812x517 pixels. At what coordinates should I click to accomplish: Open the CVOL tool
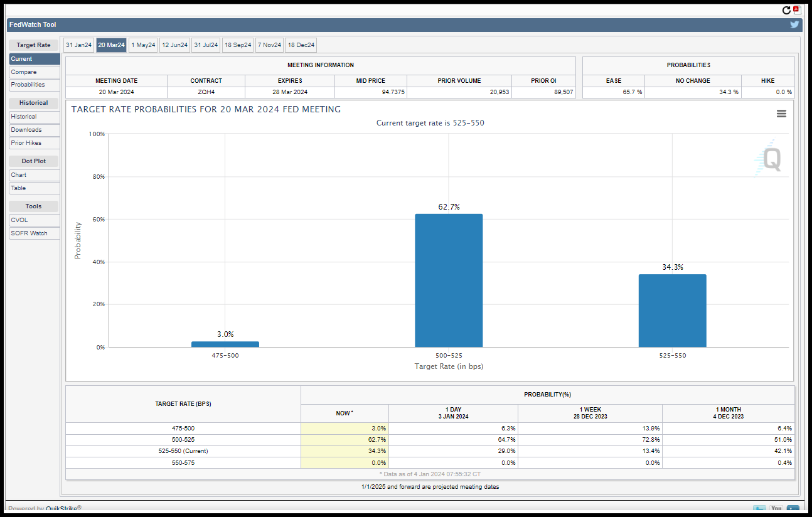35,220
